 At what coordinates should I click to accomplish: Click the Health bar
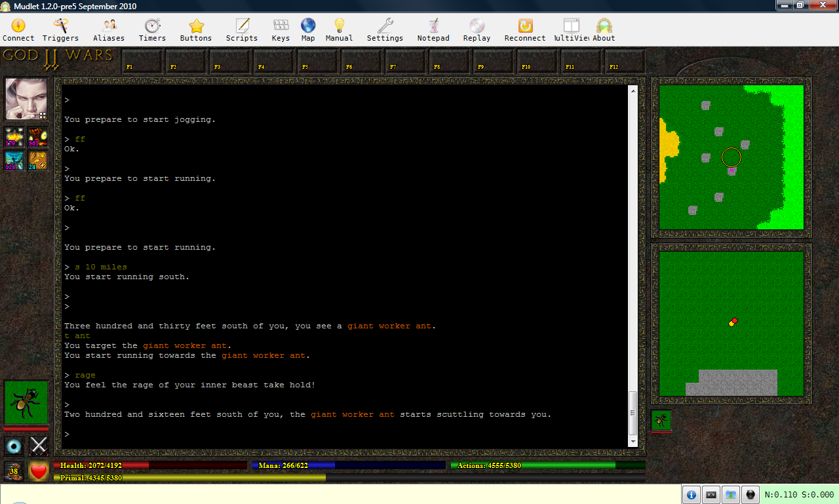coord(150,465)
